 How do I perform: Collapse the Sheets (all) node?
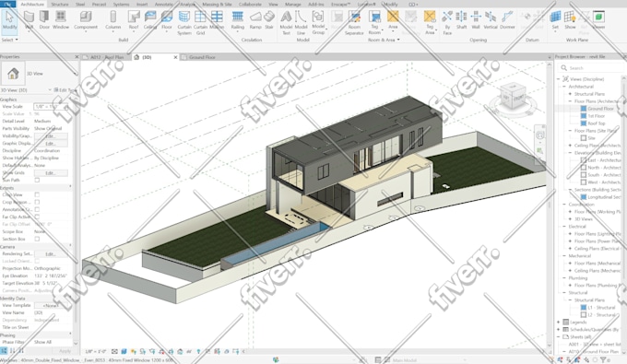coord(559,337)
